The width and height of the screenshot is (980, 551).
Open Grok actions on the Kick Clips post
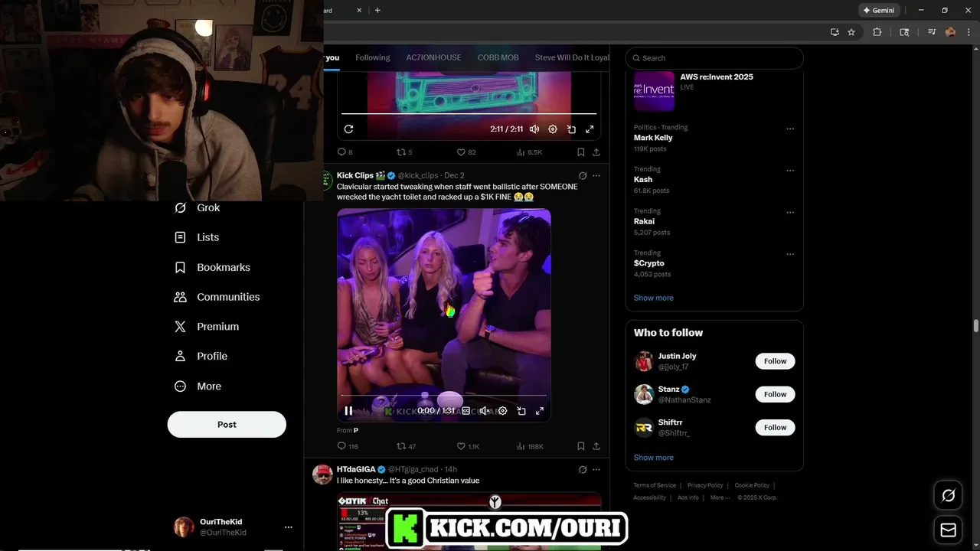[583, 175]
